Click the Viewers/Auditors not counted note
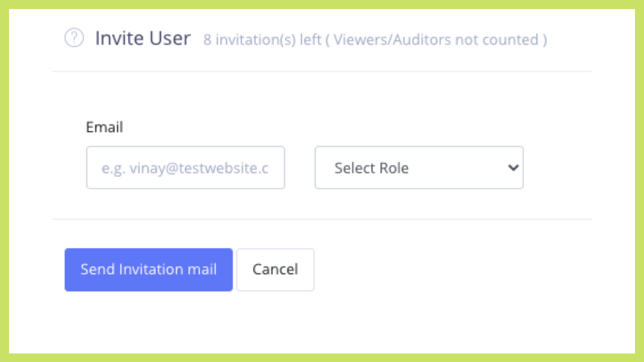 (440, 40)
